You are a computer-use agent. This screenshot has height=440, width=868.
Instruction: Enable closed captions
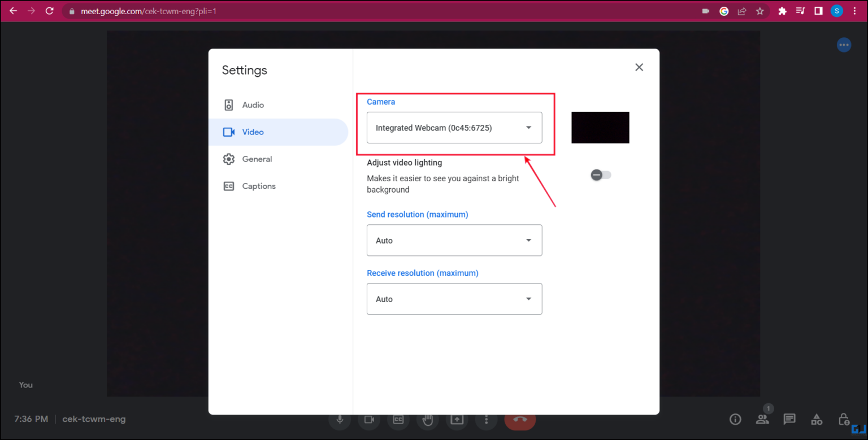[x=398, y=419]
